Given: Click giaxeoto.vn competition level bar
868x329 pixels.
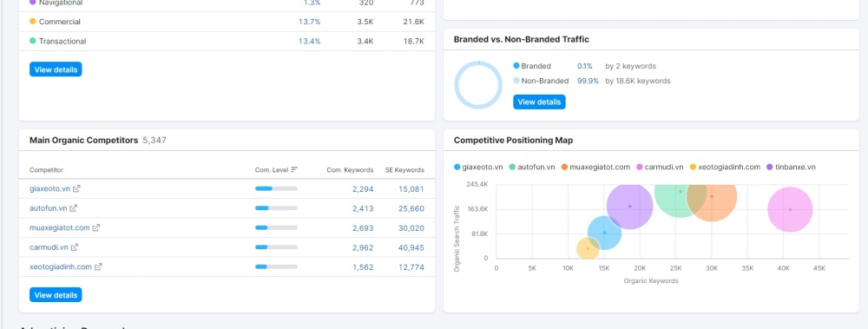Looking at the screenshot, I should 276,189.
